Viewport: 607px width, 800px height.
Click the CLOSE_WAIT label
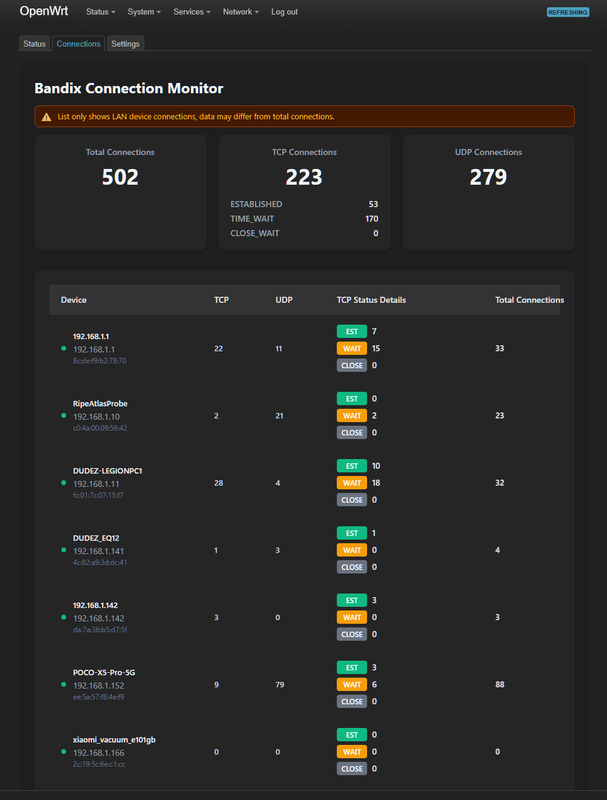click(x=255, y=233)
